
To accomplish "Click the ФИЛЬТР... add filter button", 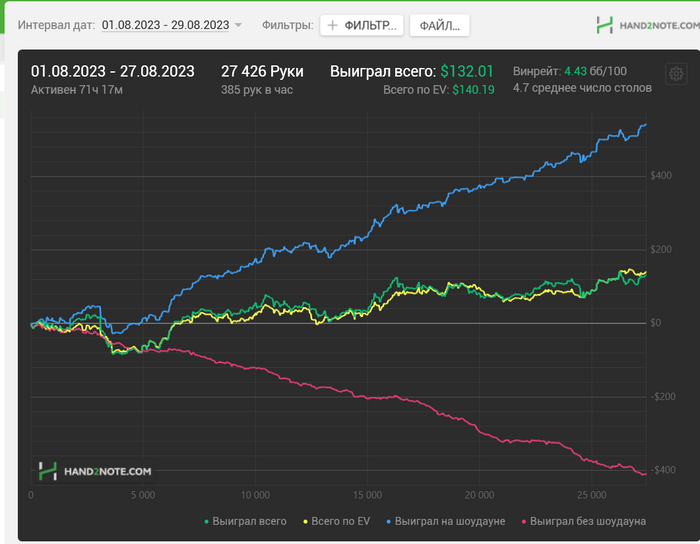I will coord(362,25).
